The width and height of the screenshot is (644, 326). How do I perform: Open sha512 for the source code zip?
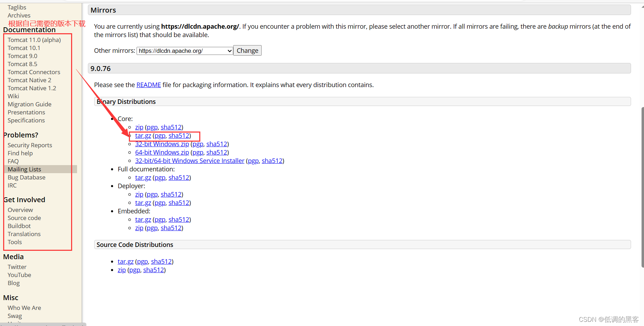[x=154, y=270]
